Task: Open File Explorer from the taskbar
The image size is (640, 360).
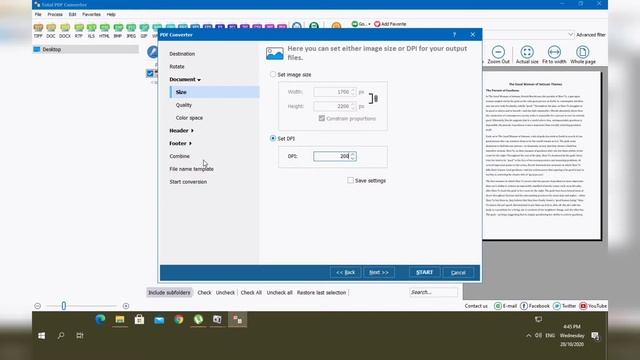Action: (x=120, y=320)
